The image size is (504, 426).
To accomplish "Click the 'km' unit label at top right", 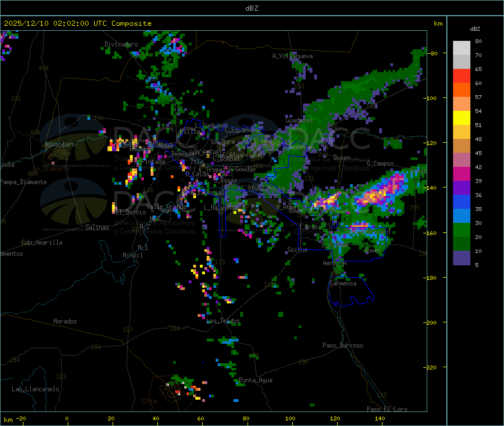I will (x=438, y=24).
